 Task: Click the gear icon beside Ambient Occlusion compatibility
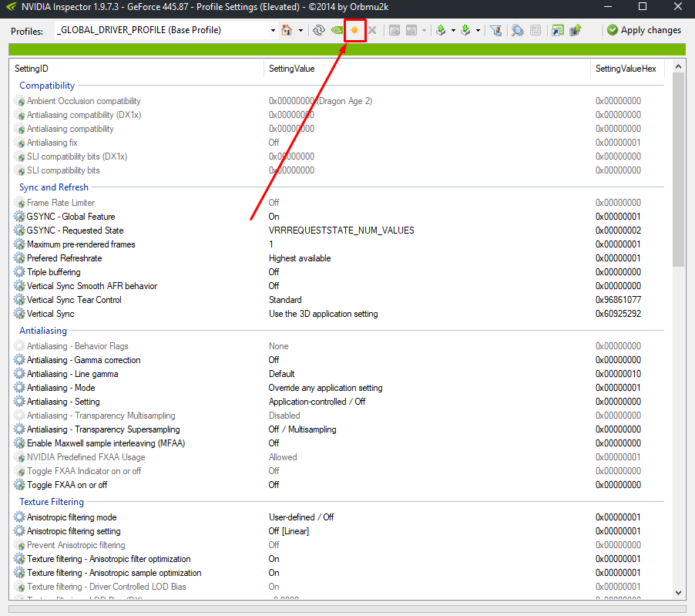(x=19, y=101)
